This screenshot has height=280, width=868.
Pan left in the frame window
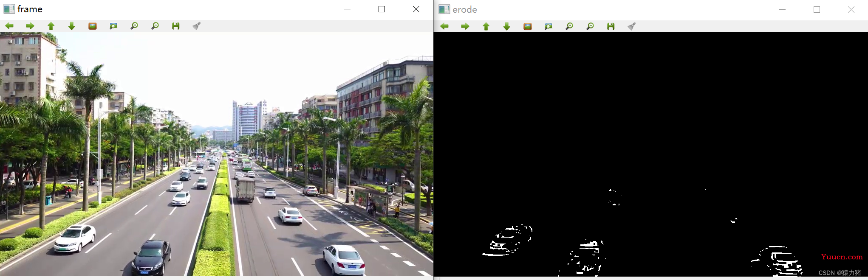coord(9,26)
